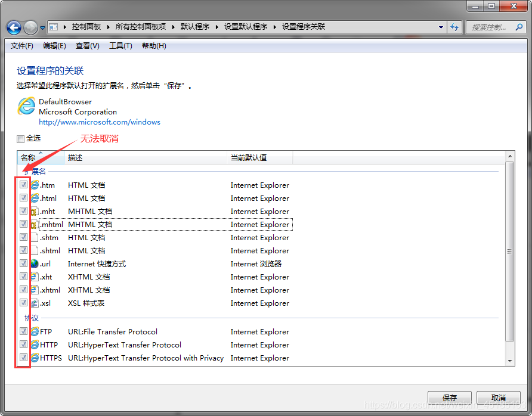The image size is (532, 416).
Task: Click the IE icon of the .html row
Action: point(35,198)
